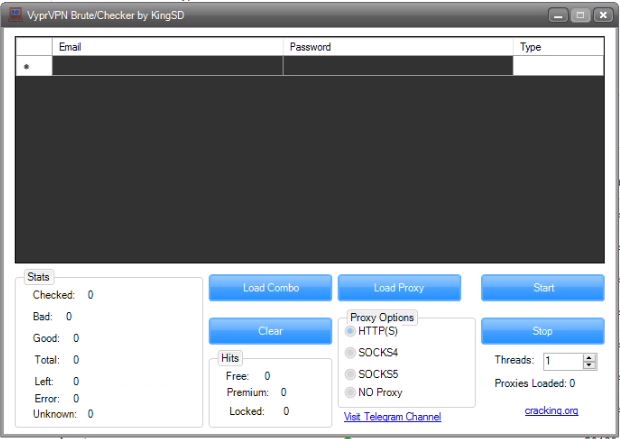The width and height of the screenshot is (620, 439).
Task: Sort by the Password column header
Action: point(398,47)
